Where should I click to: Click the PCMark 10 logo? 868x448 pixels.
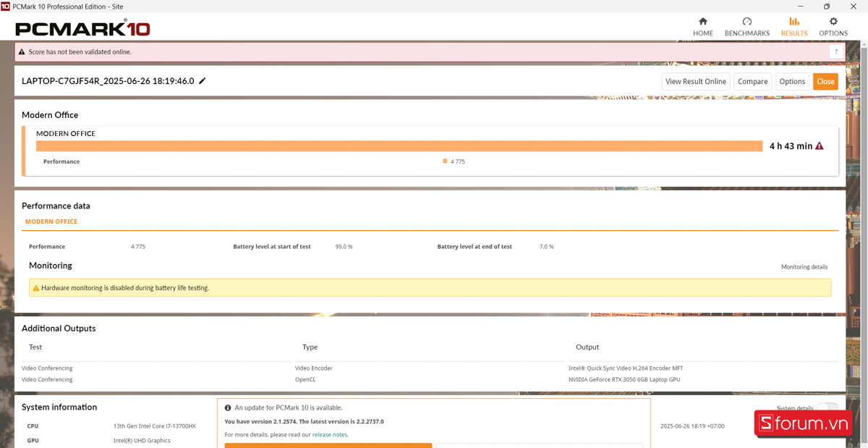[82, 29]
